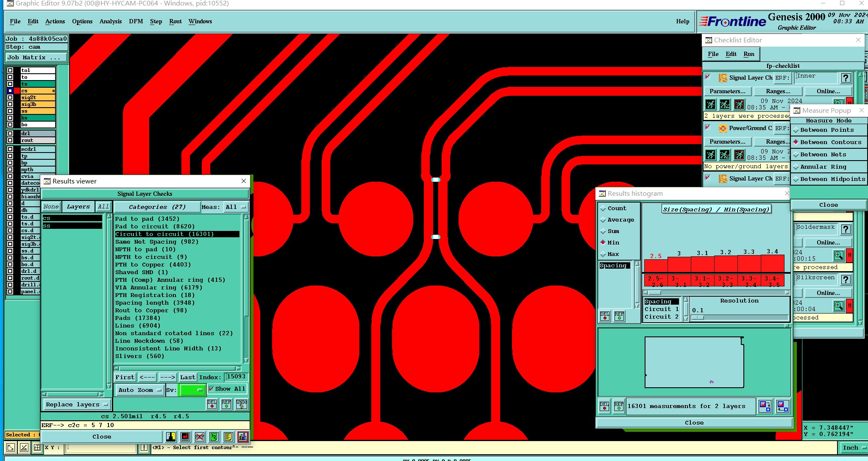This screenshot has height=461, width=868.
Task: Click First result button
Action: tap(125, 377)
